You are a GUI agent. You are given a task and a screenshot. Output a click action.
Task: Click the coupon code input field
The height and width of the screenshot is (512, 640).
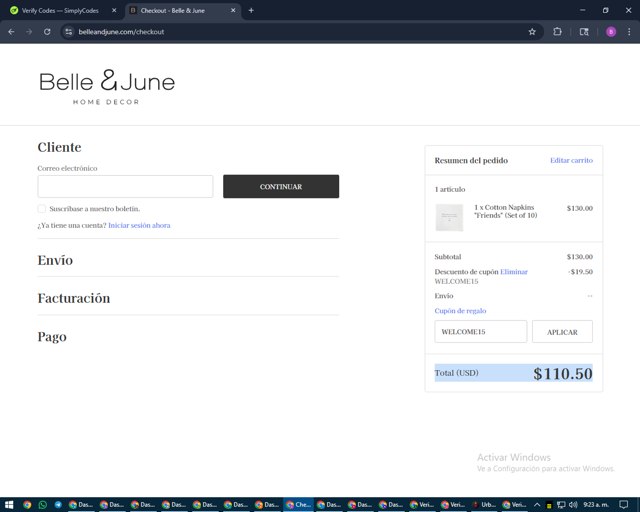pos(480,332)
